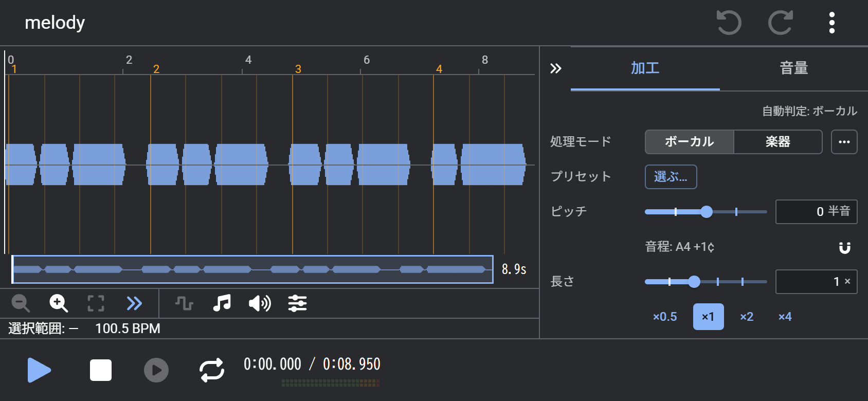Click the playback time display 0:00.000

tap(273, 364)
